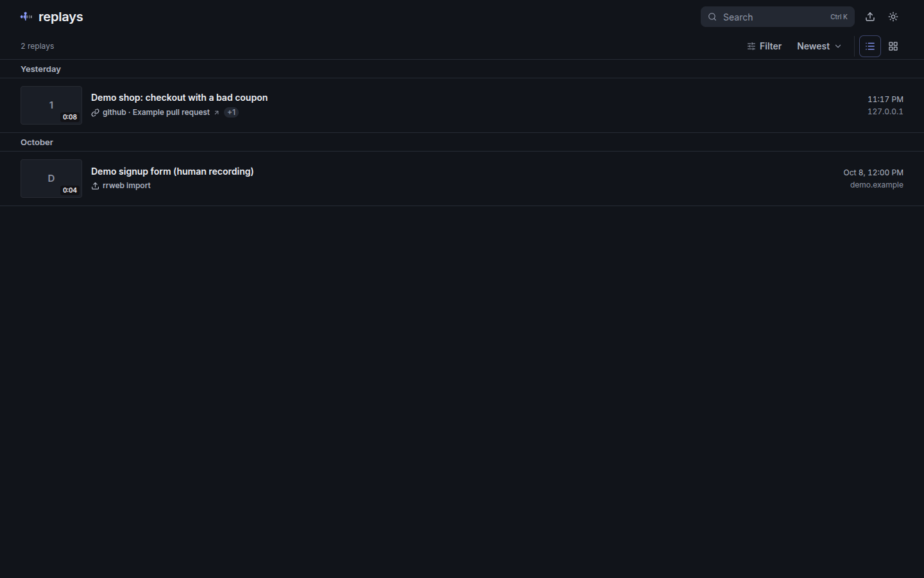Toggle light theme with sun icon
The height and width of the screenshot is (578, 924).
893,17
